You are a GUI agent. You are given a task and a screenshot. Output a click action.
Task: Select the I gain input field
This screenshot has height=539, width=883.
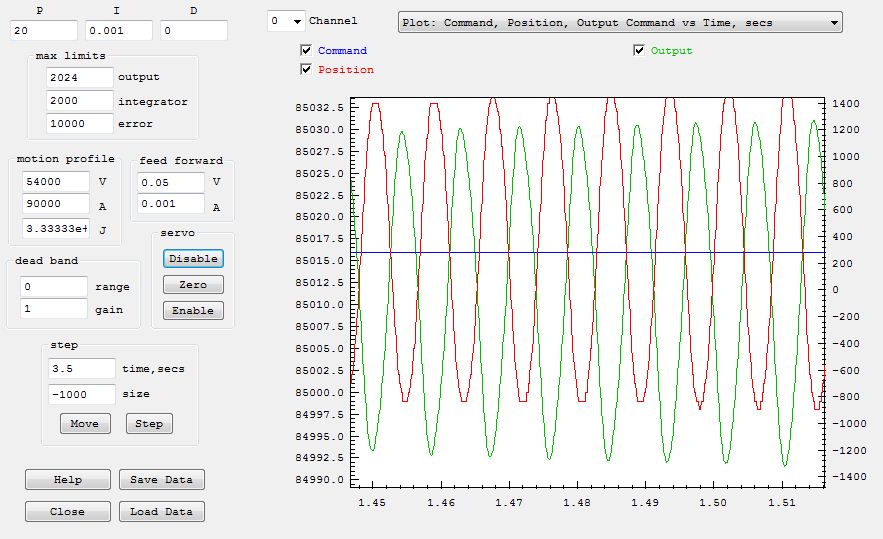point(118,31)
